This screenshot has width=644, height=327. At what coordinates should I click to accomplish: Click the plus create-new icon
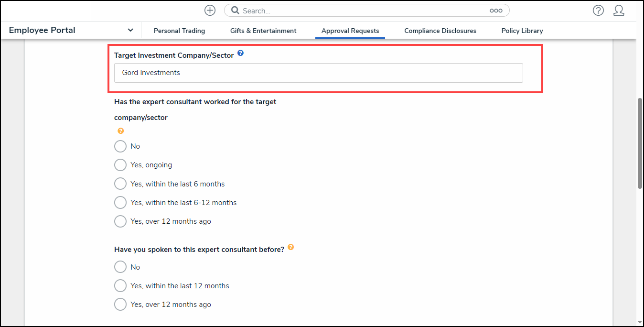[210, 11]
